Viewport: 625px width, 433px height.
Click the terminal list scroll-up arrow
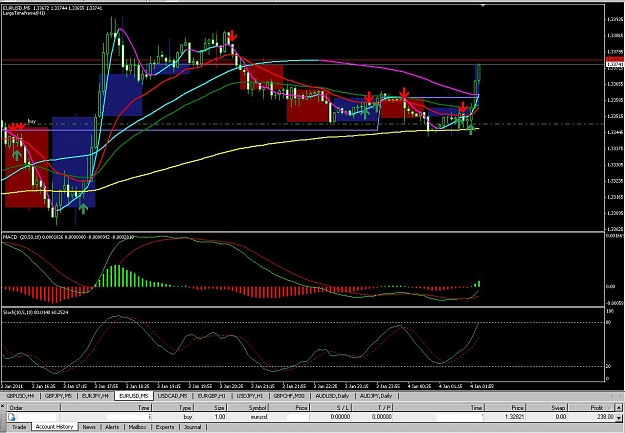pyautogui.click(x=619, y=407)
